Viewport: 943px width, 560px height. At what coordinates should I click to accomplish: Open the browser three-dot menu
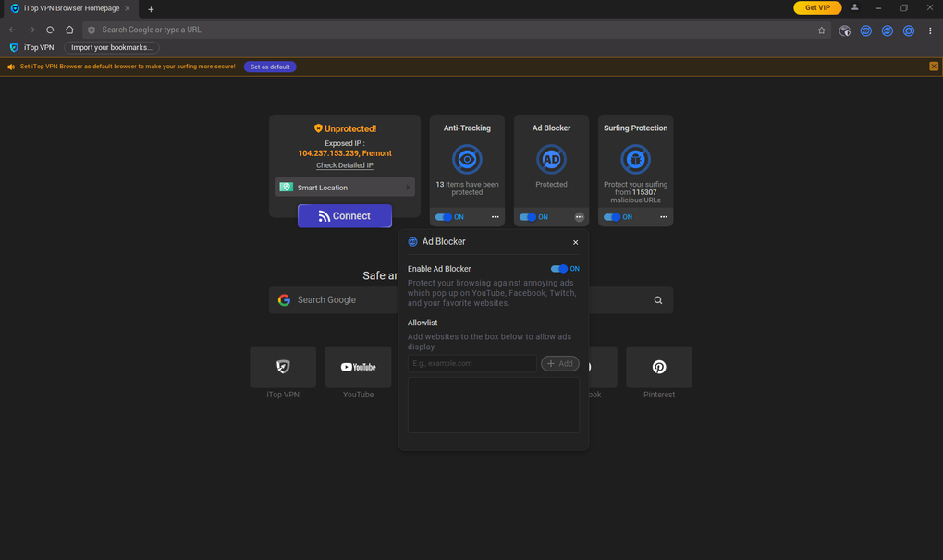[x=930, y=30]
